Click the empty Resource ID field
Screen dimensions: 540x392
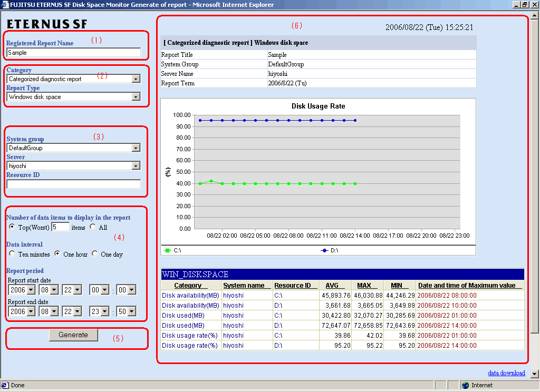click(x=73, y=184)
